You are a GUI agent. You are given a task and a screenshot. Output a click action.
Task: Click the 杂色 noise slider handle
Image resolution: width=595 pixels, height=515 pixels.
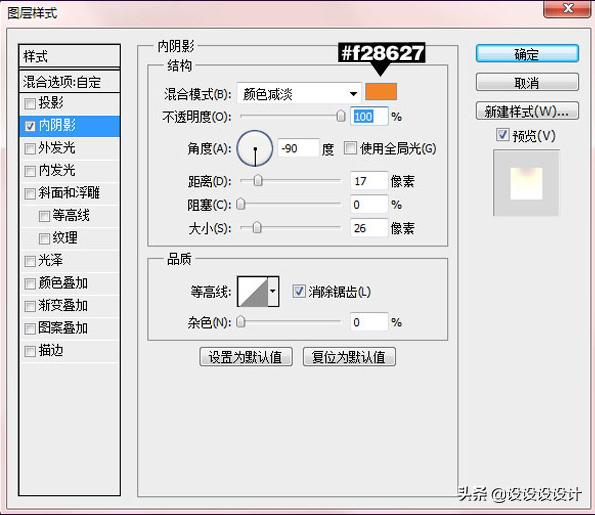click(241, 322)
